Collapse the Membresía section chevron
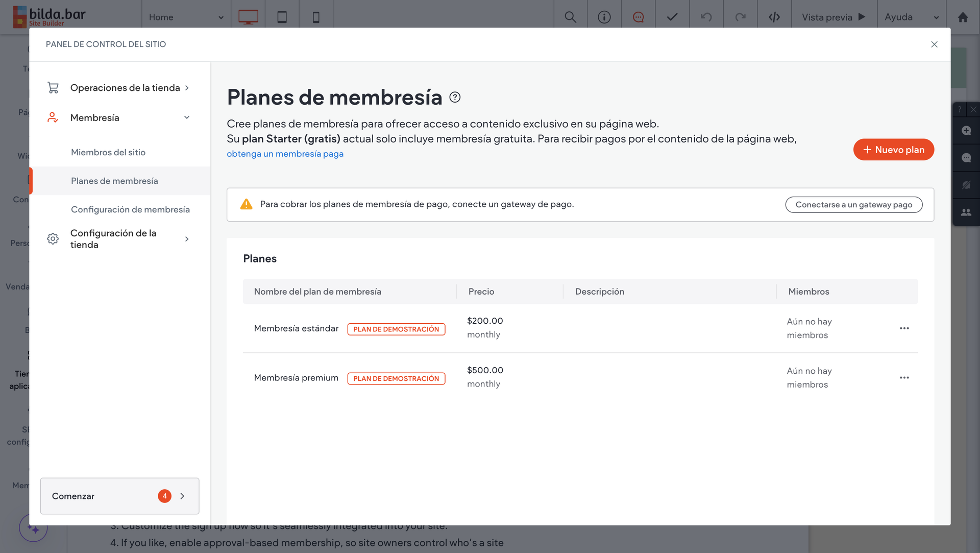980x553 pixels. [x=187, y=117]
